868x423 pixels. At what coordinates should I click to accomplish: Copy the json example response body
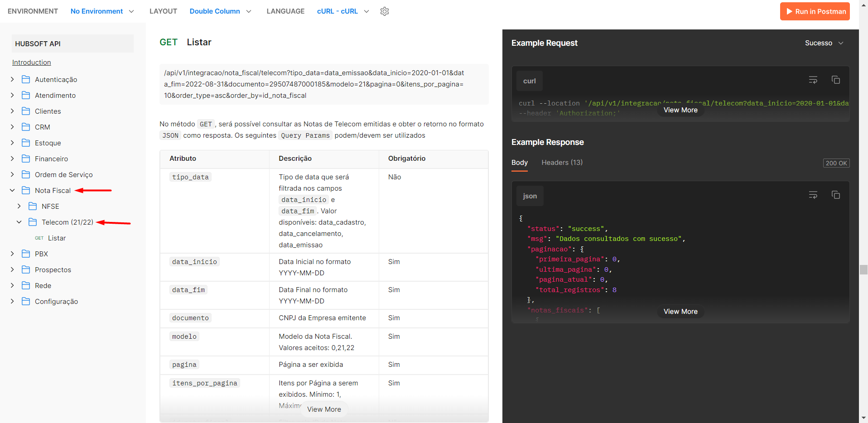pyautogui.click(x=836, y=195)
